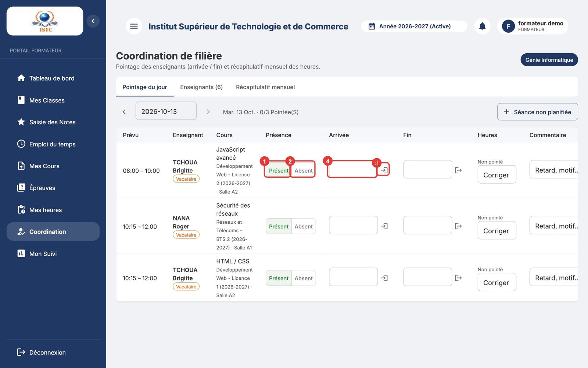The width and height of the screenshot is (588, 368).
Task: Mark JavaScript avancé session as Présent
Action: (278, 170)
